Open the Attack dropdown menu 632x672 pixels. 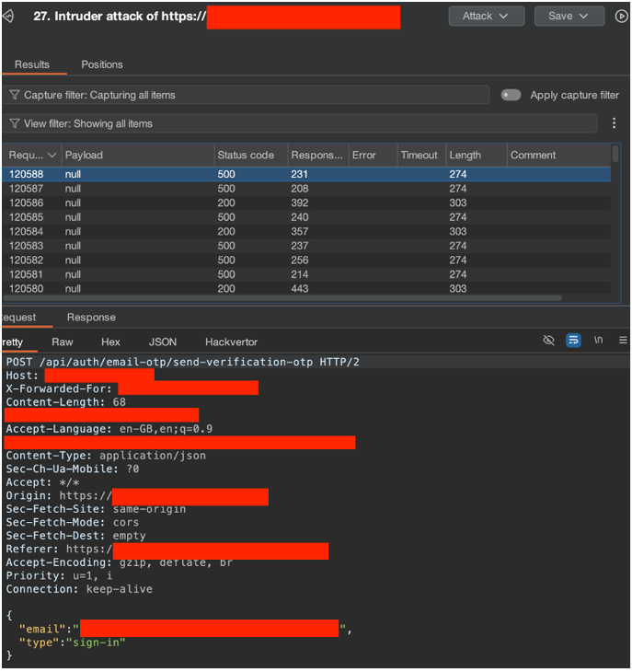pos(486,17)
